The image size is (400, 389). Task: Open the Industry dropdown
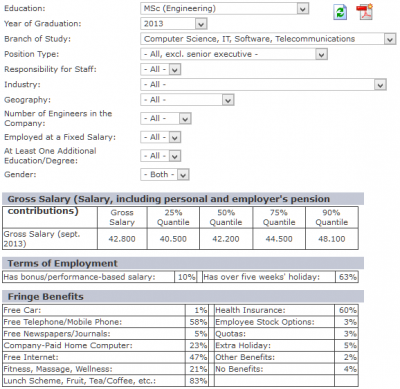click(263, 85)
